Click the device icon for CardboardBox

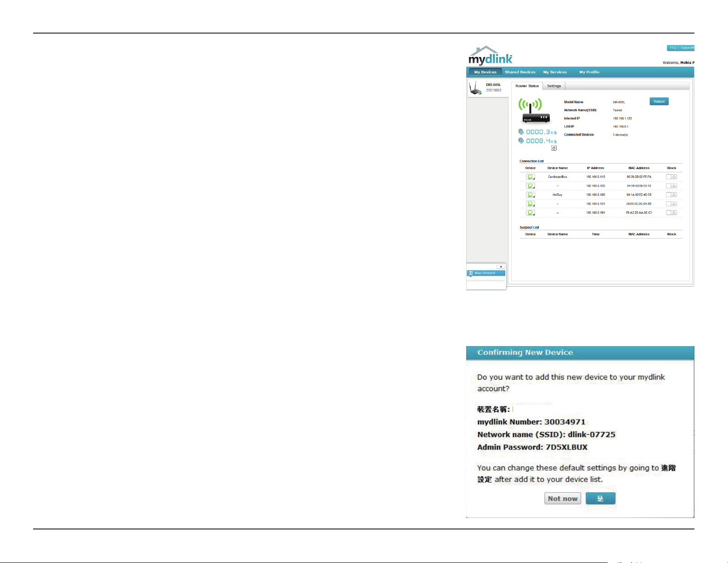coord(530,177)
